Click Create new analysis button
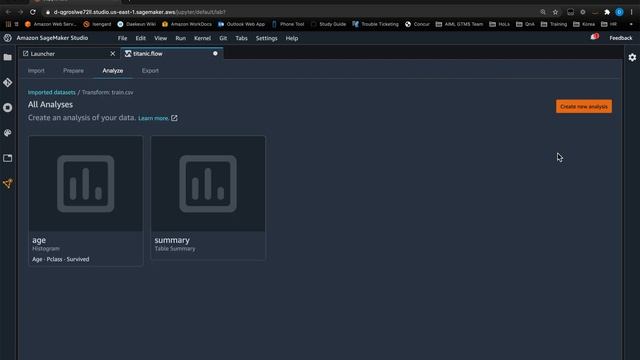 coord(584,107)
